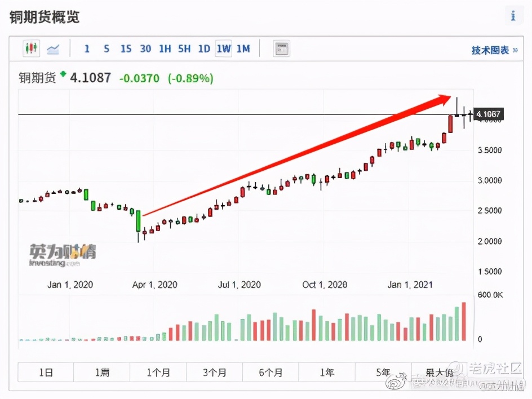This screenshot has height=399, width=532.
Task: Click the 3.0000 price axis label
Action: 490,180
